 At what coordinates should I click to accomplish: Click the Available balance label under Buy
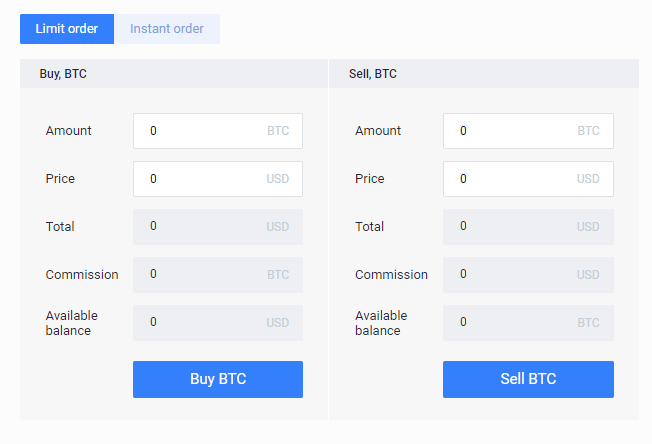(72, 323)
